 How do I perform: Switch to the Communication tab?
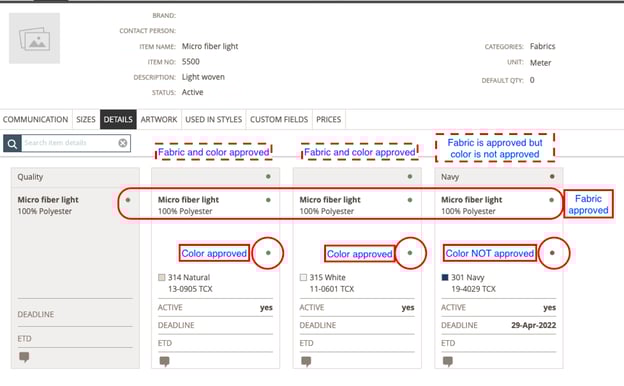tap(35, 119)
